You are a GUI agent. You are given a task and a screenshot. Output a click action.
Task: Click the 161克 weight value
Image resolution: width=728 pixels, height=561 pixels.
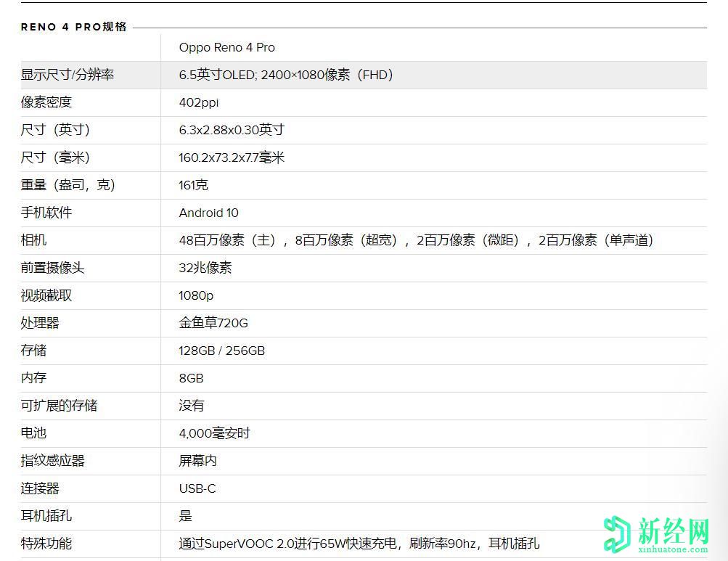[191, 185]
